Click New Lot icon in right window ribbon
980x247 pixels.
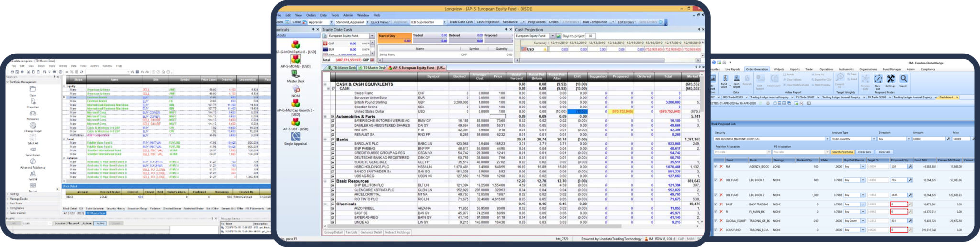[878, 79]
